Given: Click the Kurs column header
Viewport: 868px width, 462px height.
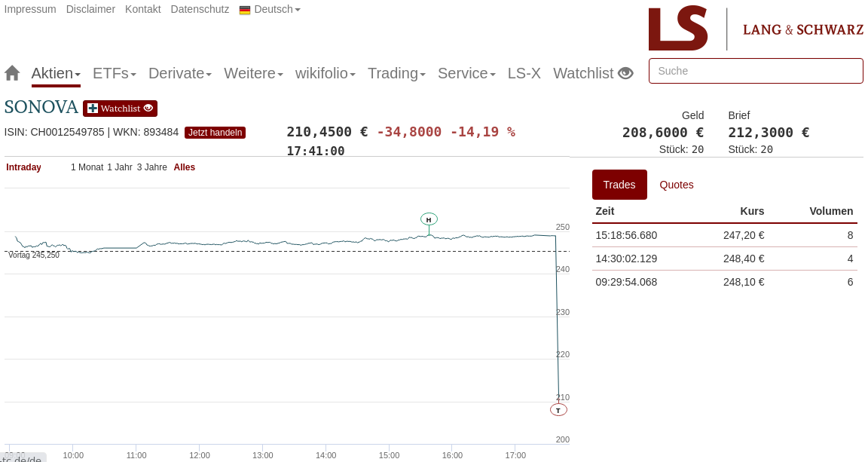Looking at the screenshot, I should (752, 211).
